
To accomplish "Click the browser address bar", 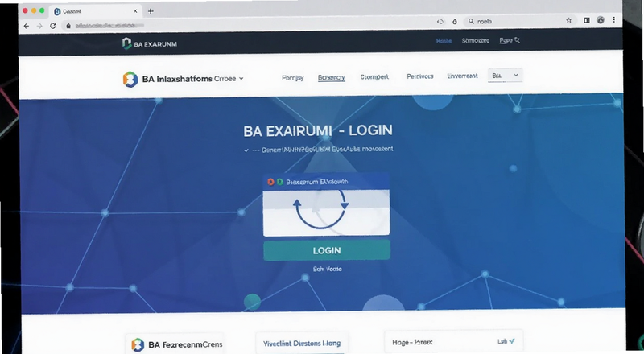I will pyautogui.click(x=246, y=26).
